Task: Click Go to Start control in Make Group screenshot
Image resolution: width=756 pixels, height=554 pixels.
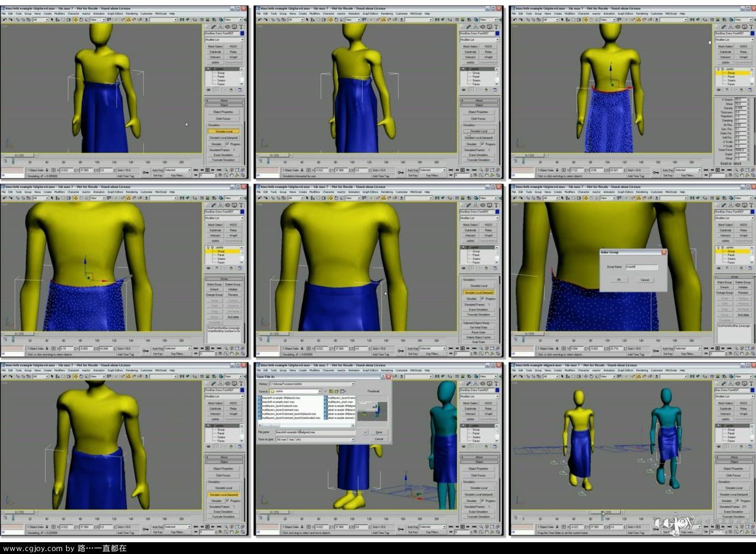Action: pyautogui.click(x=706, y=348)
